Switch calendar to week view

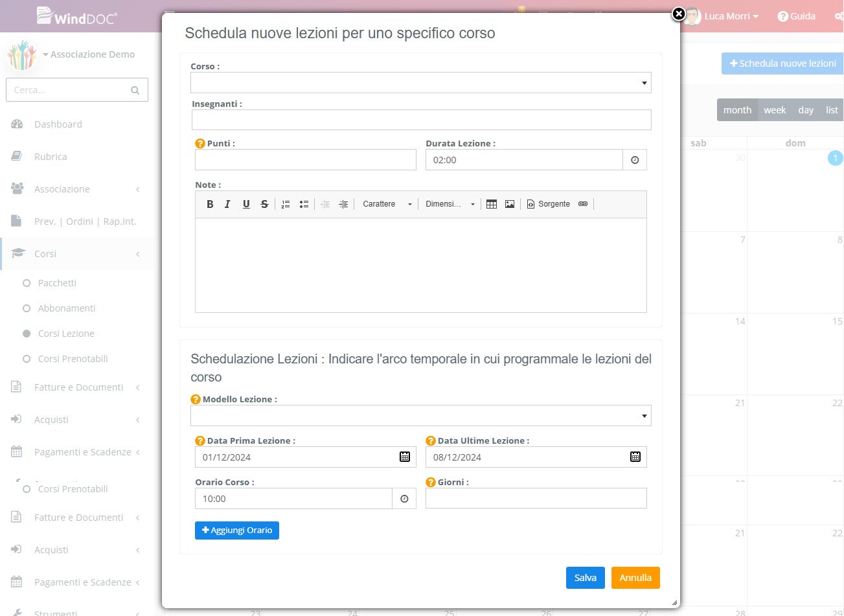click(x=774, y=110)
